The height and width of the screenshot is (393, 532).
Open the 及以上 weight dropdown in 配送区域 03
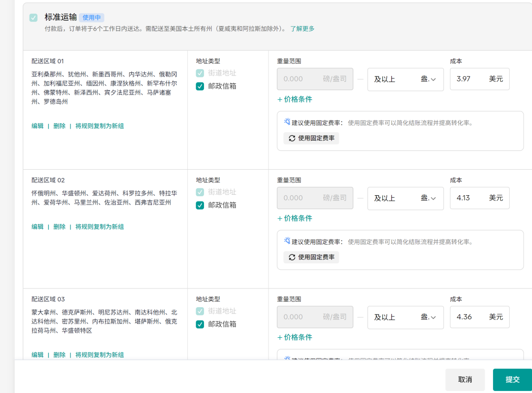click(405, 317)
